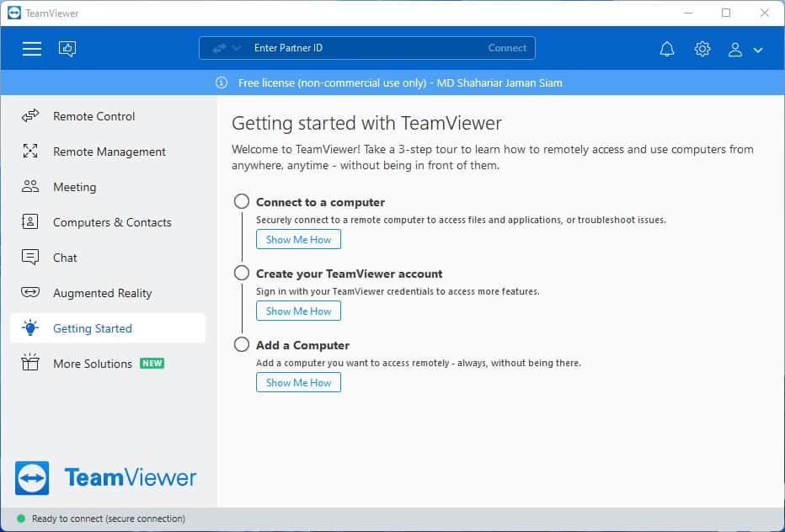The width and height of the screenshot is (785, 532).
Task: Click the Remote Management icon
Action: [x=30, y=151]
